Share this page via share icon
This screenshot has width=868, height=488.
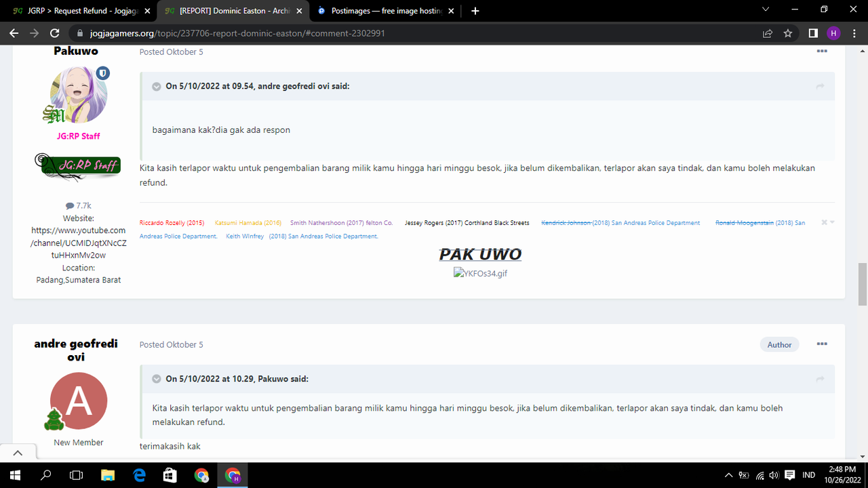pyautogui.click(x=768, y=33)
